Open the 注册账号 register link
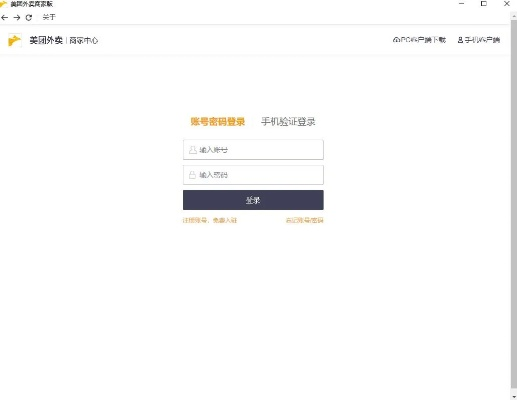The image size is (517, 400). [x=209, y=220]
